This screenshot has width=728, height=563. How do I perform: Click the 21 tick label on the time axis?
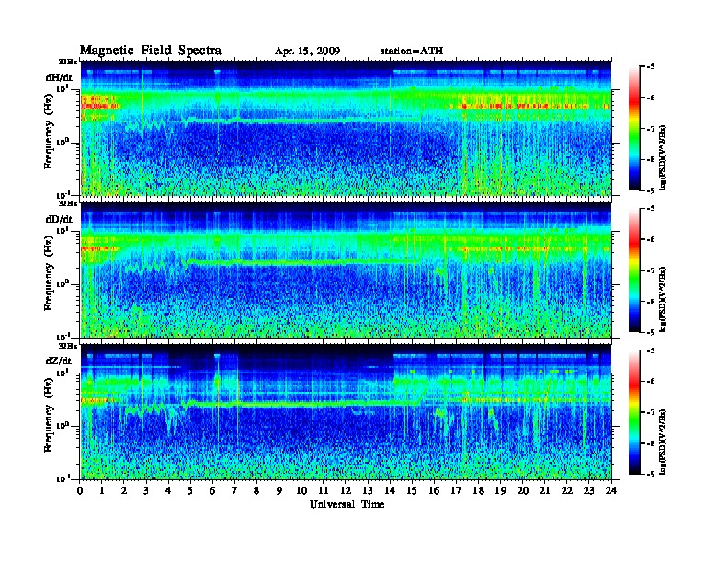[544, 490]
